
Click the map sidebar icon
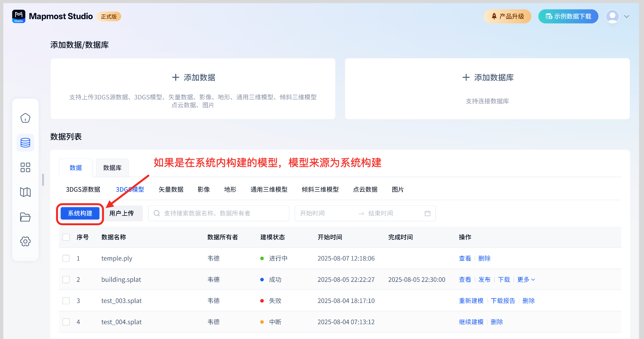25,192
